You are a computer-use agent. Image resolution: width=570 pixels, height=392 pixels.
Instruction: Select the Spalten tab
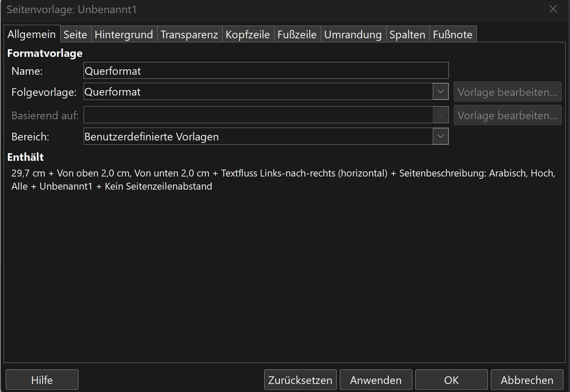click(x=407, y=34)
